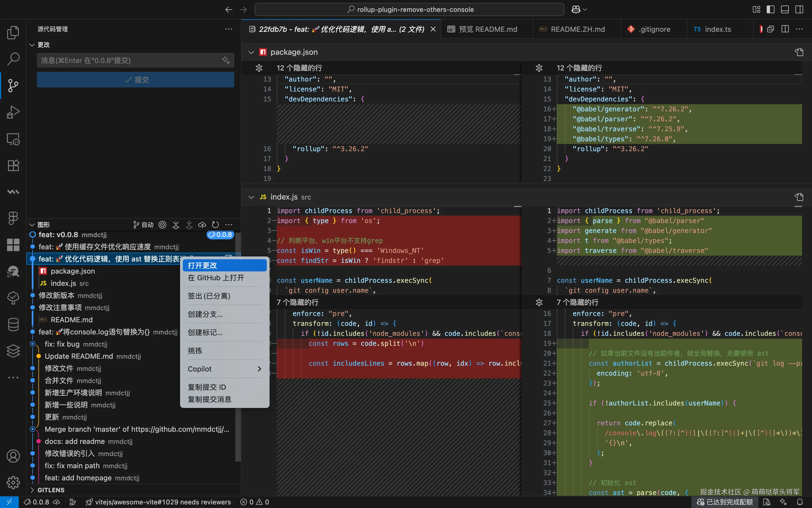Open file icon for package.json diff

(799, 52)
